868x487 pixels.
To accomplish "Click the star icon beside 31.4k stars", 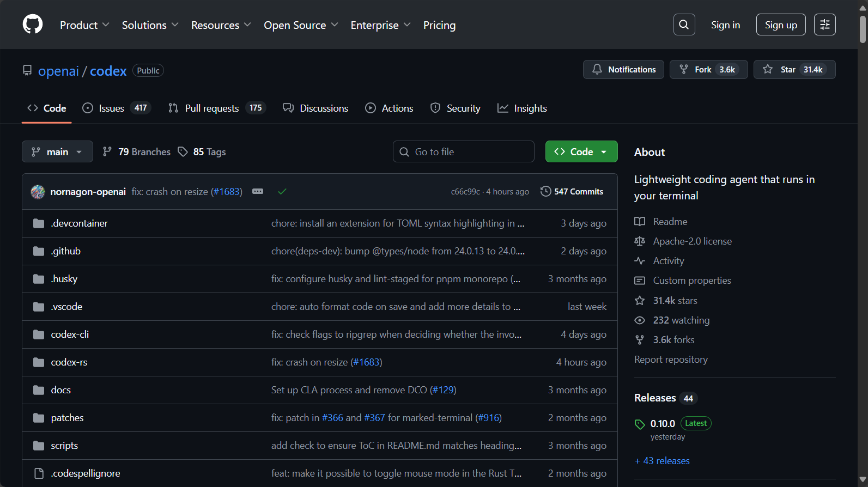I will tap(640, 301).
